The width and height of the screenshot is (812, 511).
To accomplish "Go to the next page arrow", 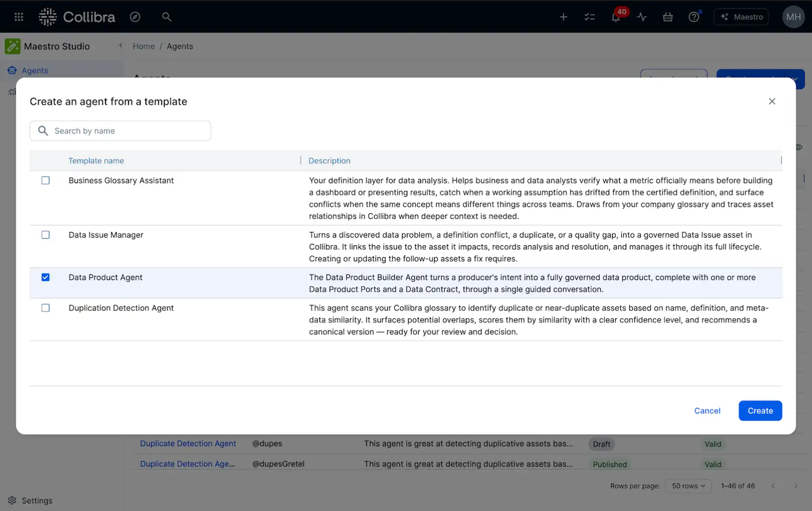I will pos(796,486).
